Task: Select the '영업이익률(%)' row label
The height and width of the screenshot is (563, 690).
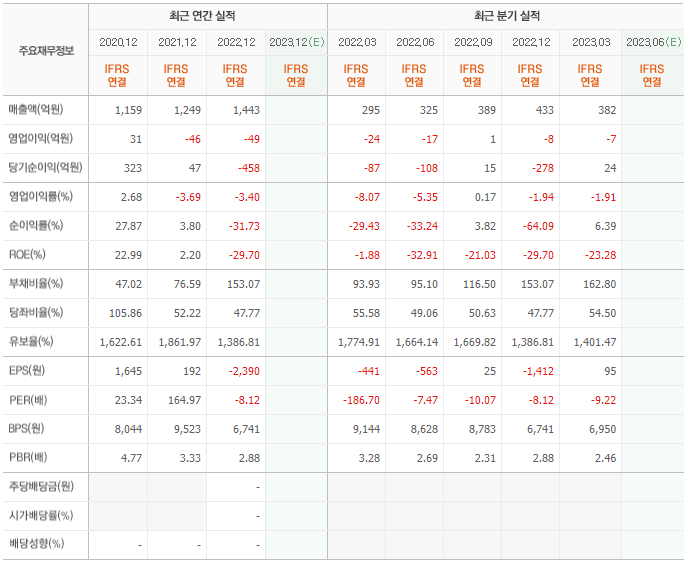Action: tap(40, 197)
